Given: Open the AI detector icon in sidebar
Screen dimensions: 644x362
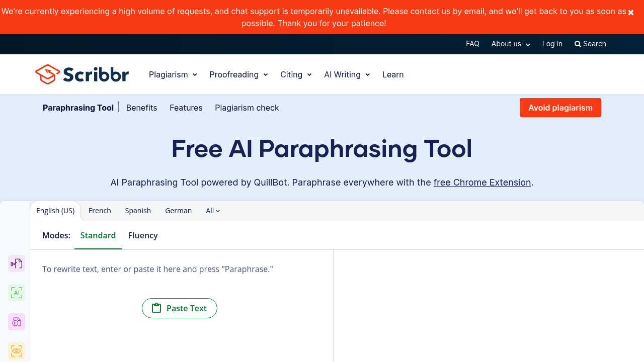Looking at the screenshot, I should 17,293.
